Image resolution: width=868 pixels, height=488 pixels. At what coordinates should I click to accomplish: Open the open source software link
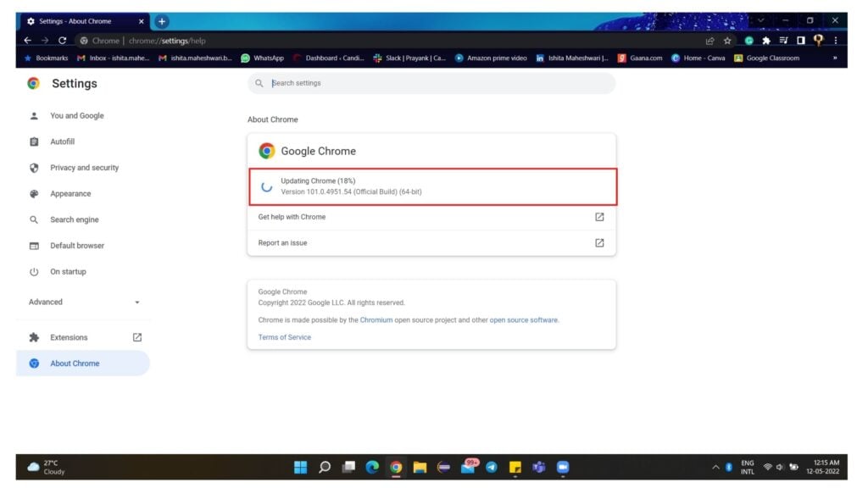(x=524, y=319)
